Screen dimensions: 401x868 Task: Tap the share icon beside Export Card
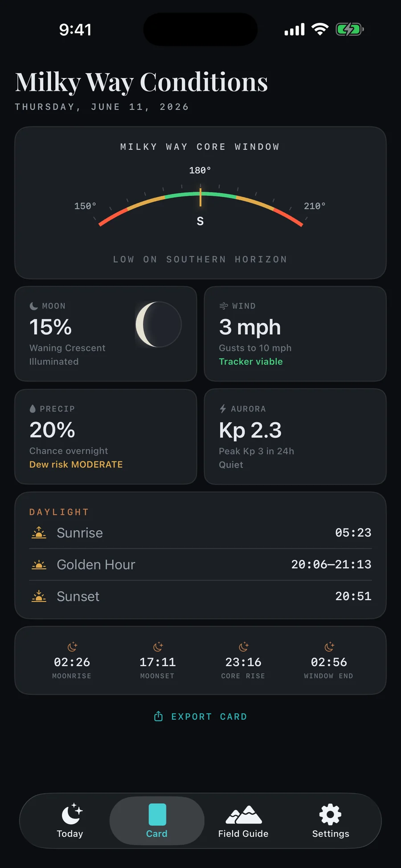point(158,716)
